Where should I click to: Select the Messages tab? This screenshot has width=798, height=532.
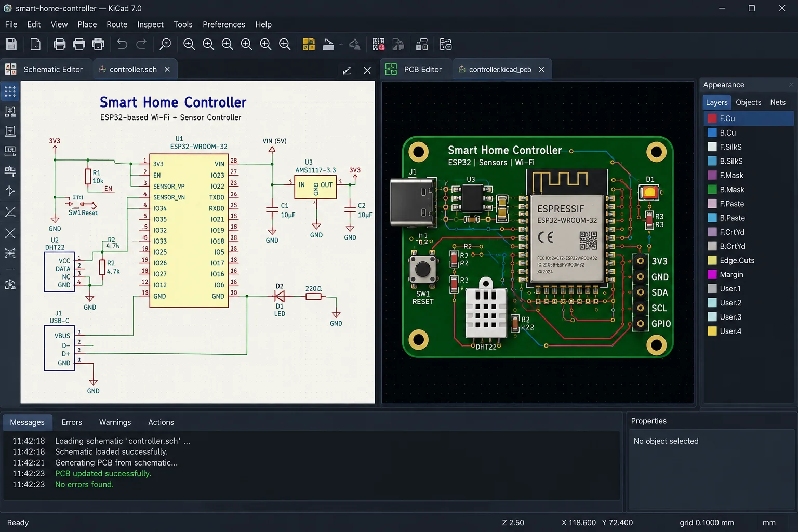point(27,422)
